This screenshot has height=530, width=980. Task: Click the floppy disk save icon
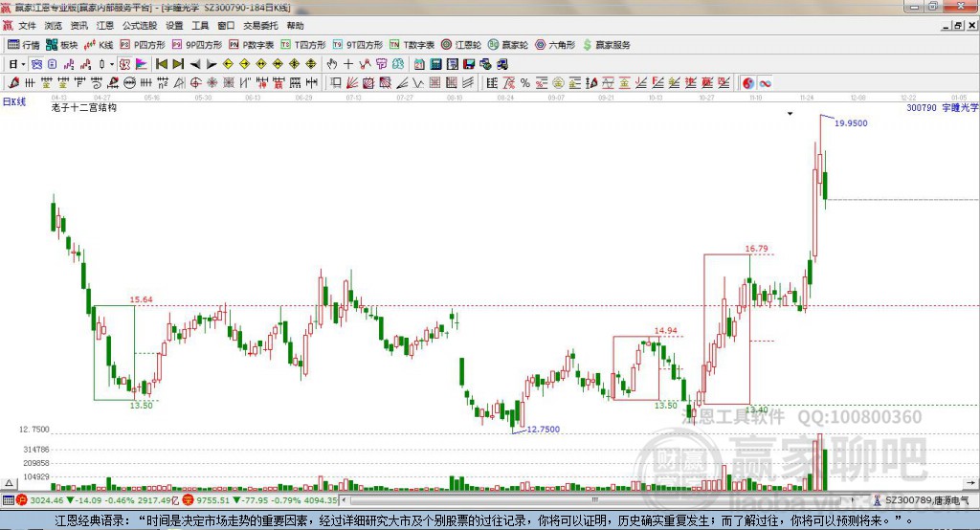[x=469, y=64]
